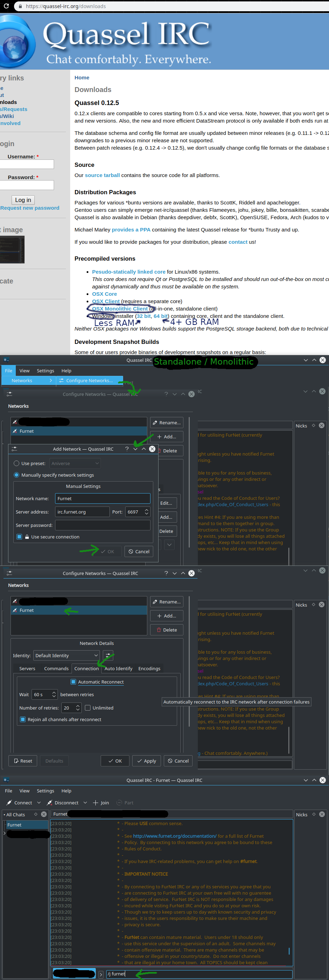The image size is (329, 980).
Task: Click the '64 bit' Windows installer link
Action: click(160, 316)
